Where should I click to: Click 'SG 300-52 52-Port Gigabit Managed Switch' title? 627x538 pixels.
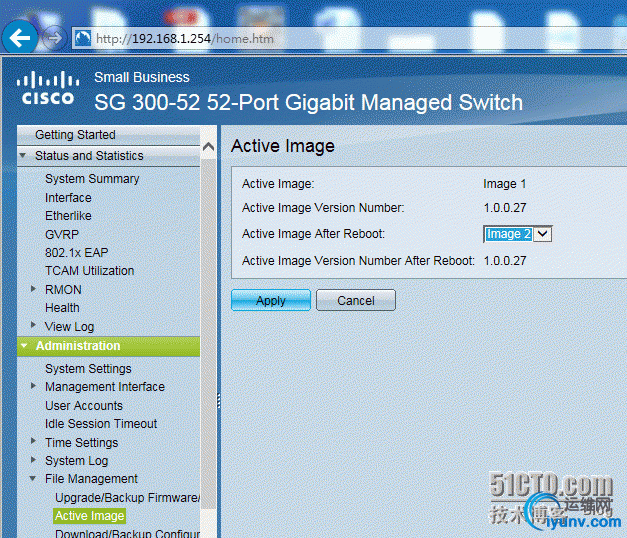(x=308, y=103)
